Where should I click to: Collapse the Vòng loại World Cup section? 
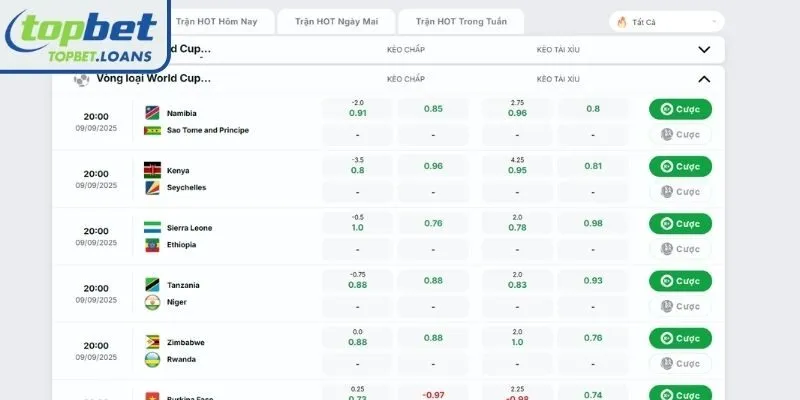tap(704, 79)
